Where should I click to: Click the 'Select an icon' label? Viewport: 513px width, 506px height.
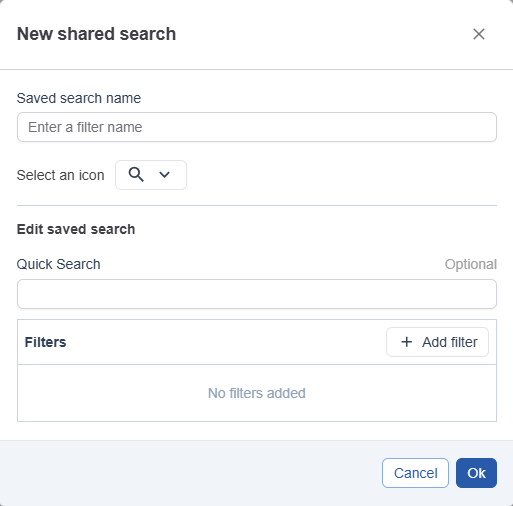[60, 175]
